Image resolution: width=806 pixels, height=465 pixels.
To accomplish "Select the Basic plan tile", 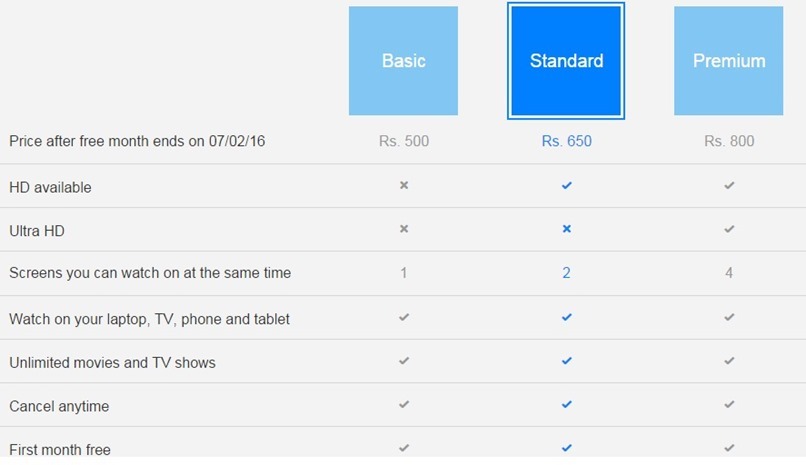I will point(403,61).
